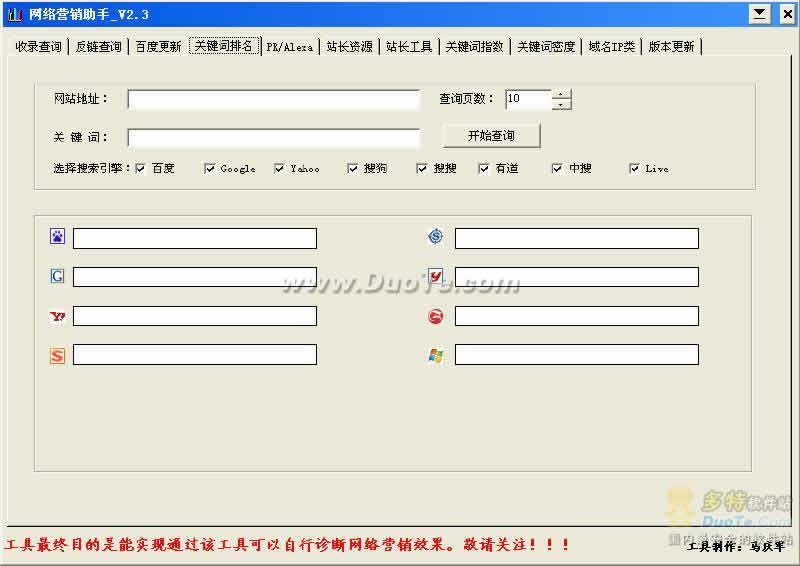Click the Youdao result field
The height and width of the screenshot is (566, 800).
click(577, 277)
